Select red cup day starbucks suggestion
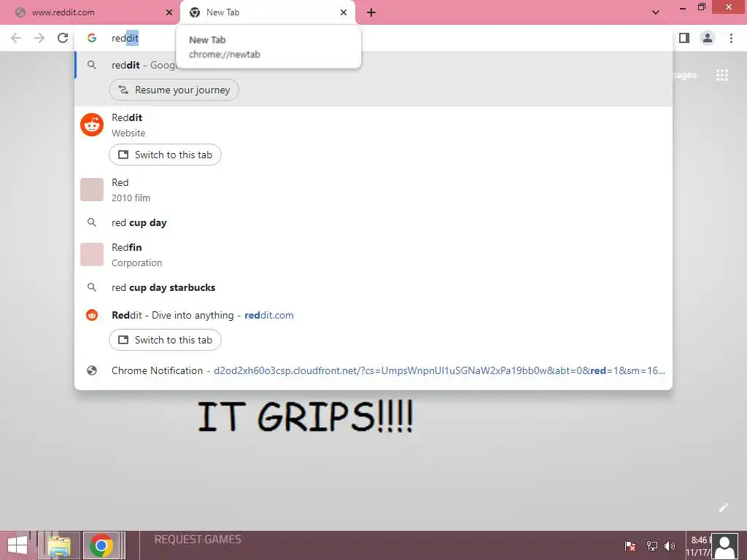 [373, 287]
